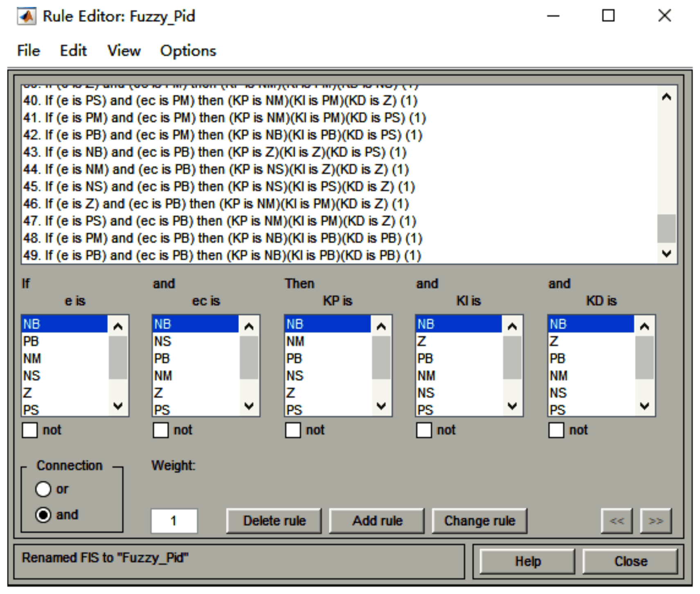
Task: Click the Weight input field
Action: pos(174,521)
